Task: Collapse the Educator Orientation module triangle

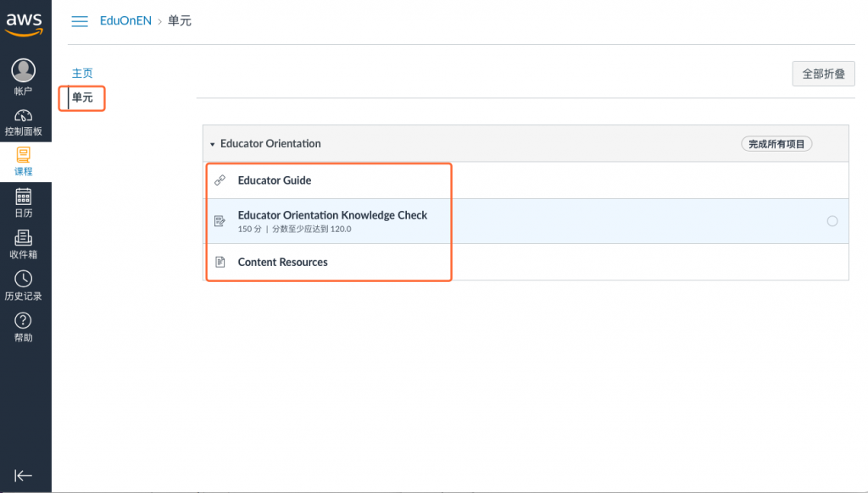Action: (213, 144)
